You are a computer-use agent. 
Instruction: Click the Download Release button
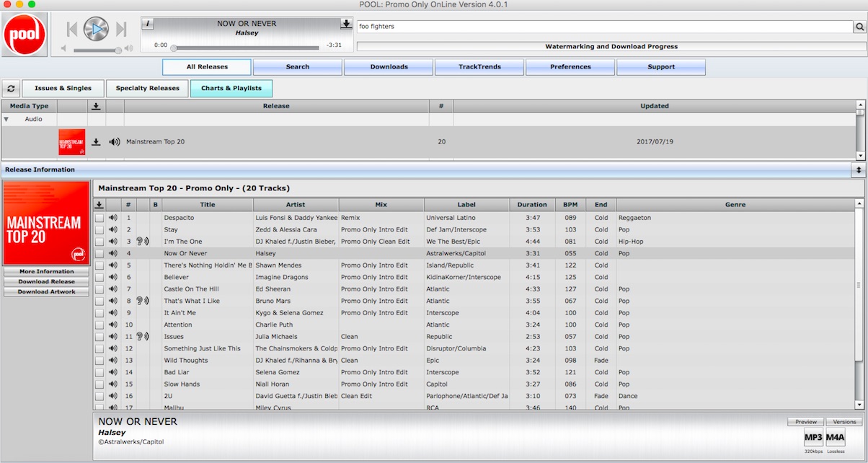click(x=46, y=282)
